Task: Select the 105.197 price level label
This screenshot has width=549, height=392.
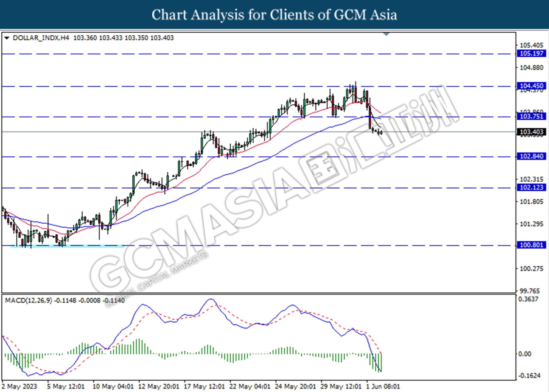Action: point(531,54)
